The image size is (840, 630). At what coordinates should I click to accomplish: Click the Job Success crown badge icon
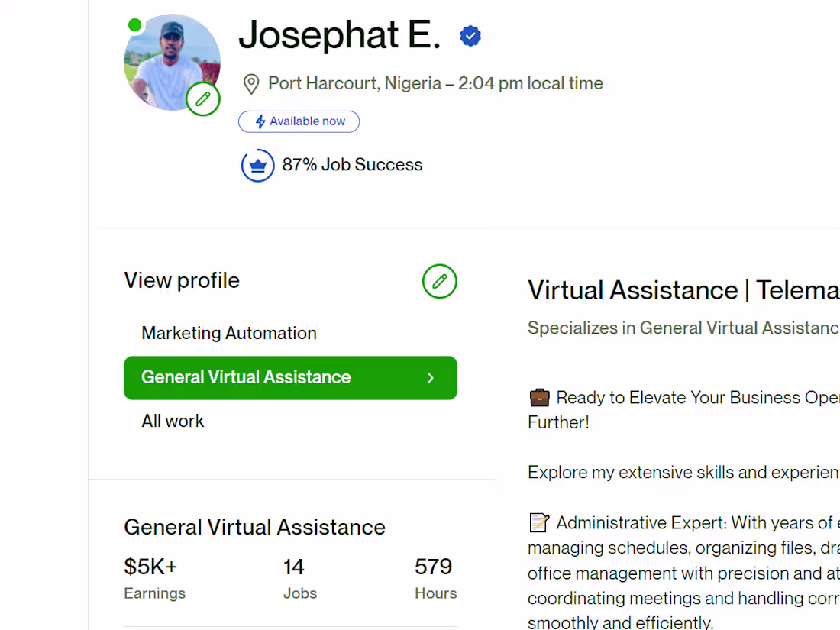coord(257,165)
